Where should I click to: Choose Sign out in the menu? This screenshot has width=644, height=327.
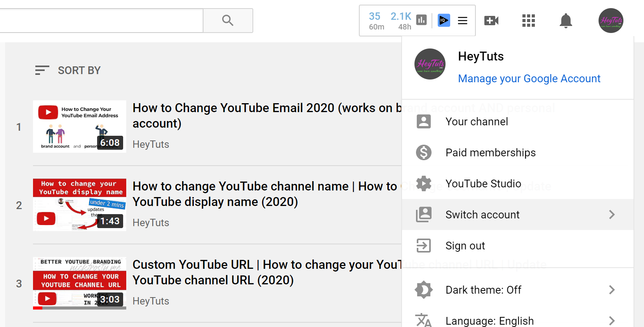click(518, 246)
